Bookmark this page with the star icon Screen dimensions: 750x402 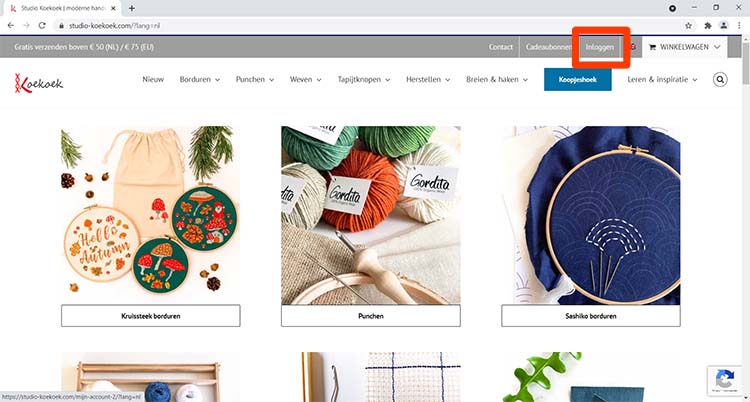(x=688, y=25)
